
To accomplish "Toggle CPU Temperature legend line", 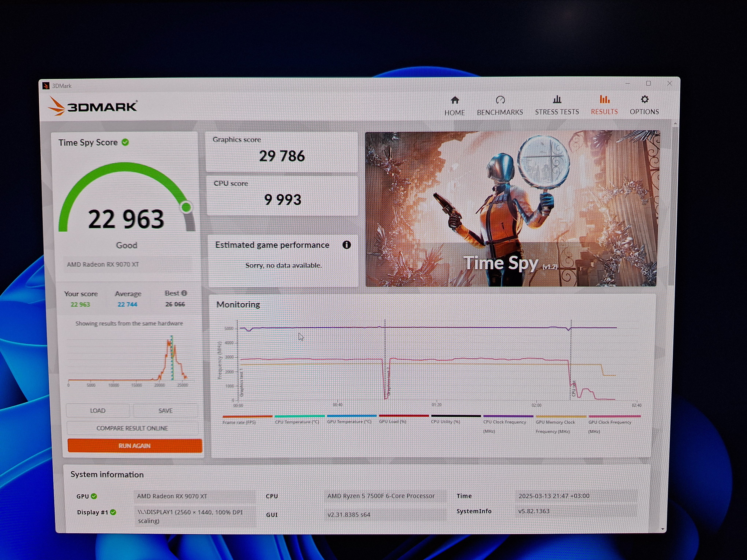I will point(299,419).
